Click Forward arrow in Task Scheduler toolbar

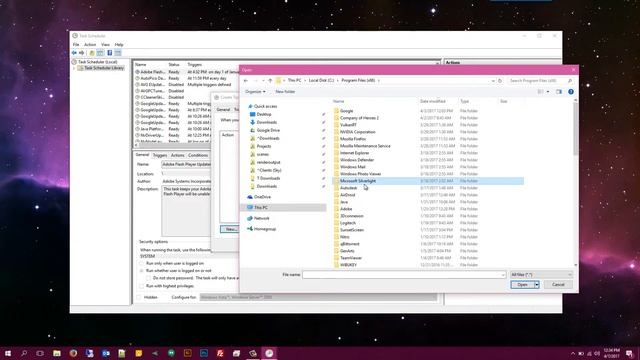click(x=81, y=53)
